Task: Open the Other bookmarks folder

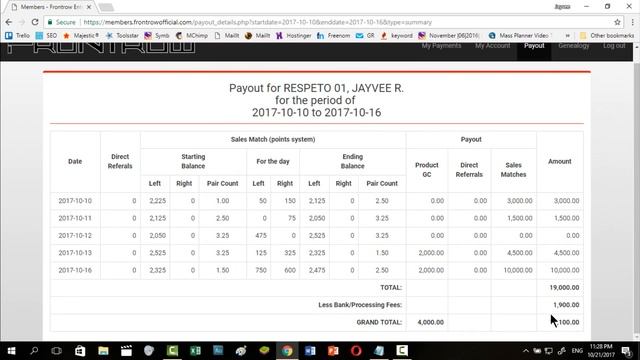Action: pos(607,36)
